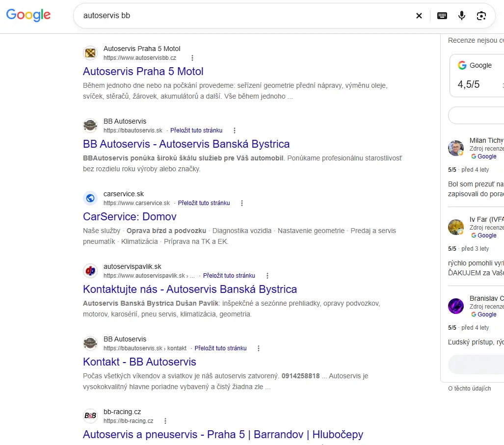Click https://www.autoservisbb.cz URL text
Image resolution: width=504 pixels, height=445 pixels.
(x=140, y=58)
